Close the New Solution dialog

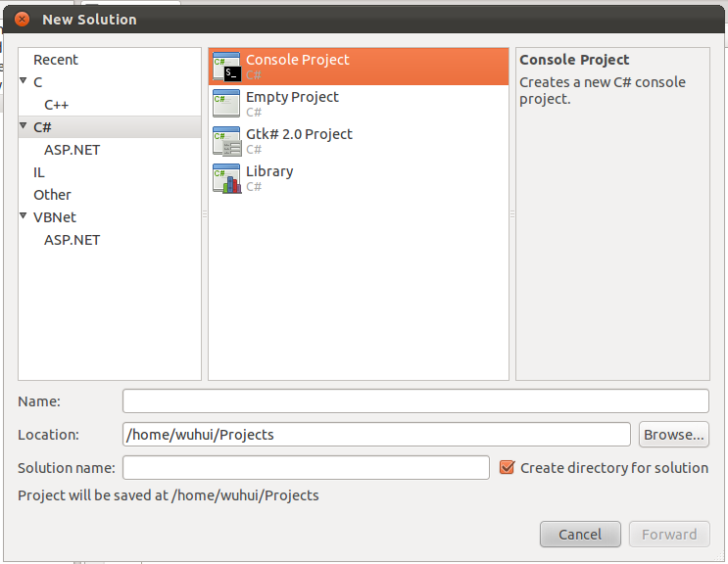pyautogui.click(x=22, y=19)
